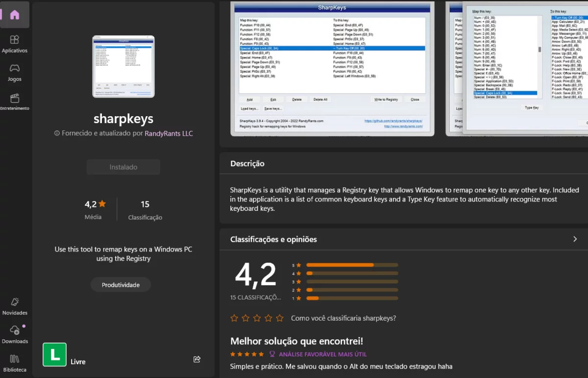Open the second SharpKeys screenshot

[517, 69]
